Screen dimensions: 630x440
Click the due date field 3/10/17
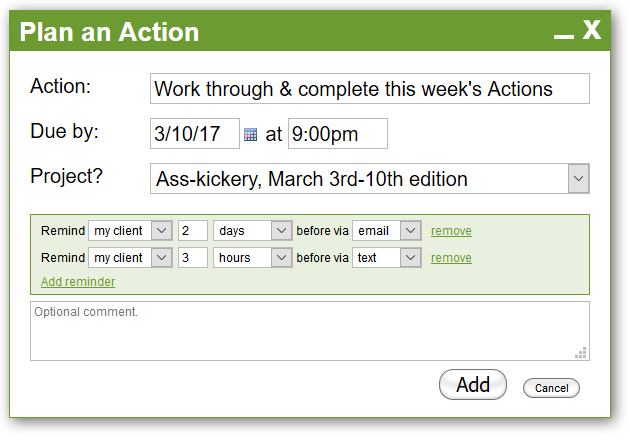[195, 133]
